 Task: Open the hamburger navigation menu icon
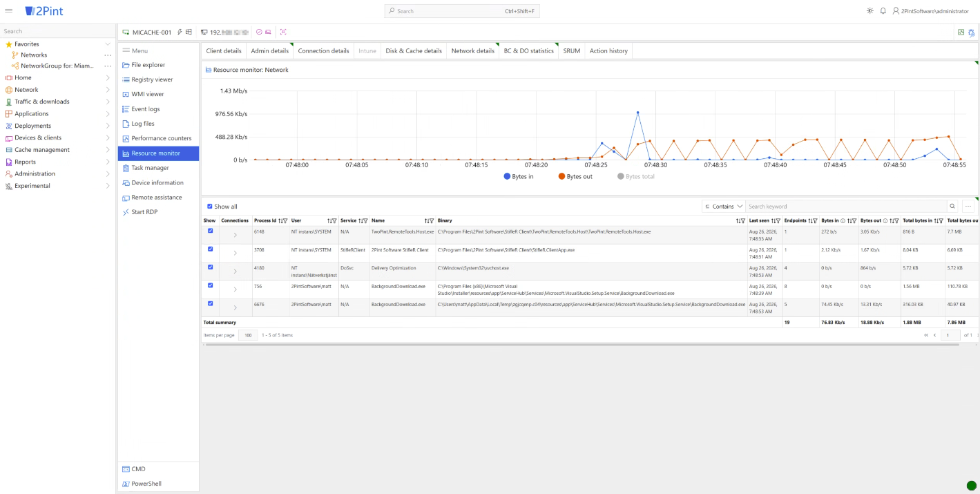tap(8, 10)
